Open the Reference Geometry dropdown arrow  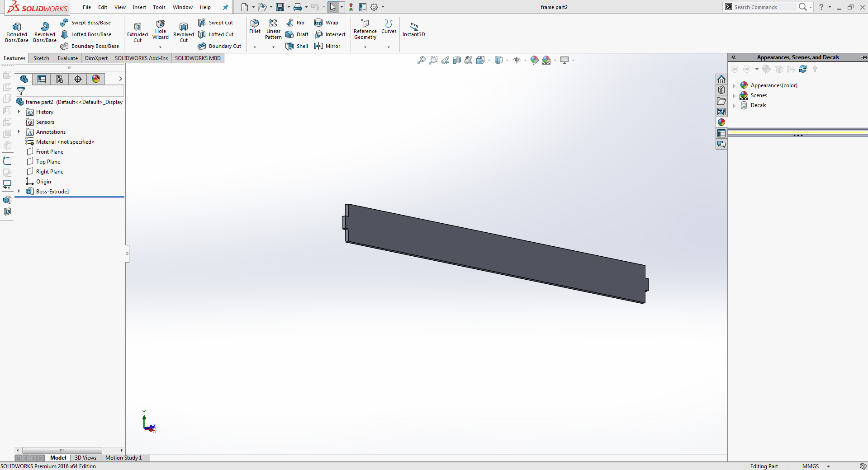click(x=365, y=47)
